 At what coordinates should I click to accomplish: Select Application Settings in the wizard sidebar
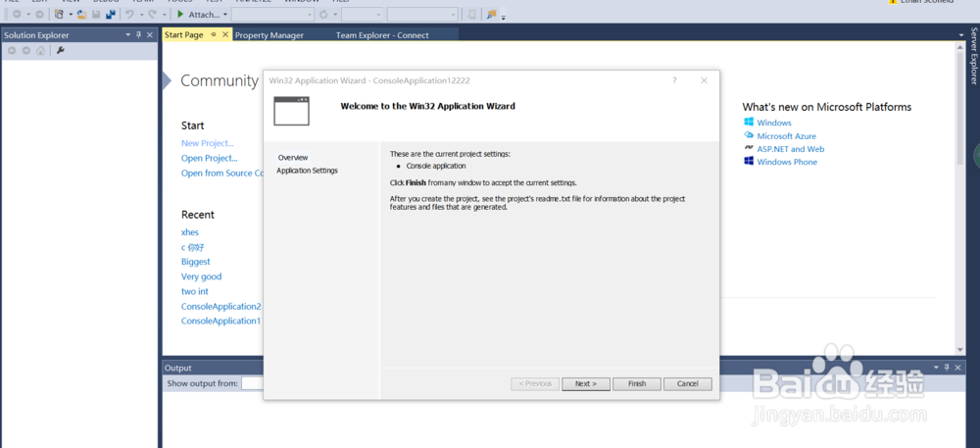[307, 171]
